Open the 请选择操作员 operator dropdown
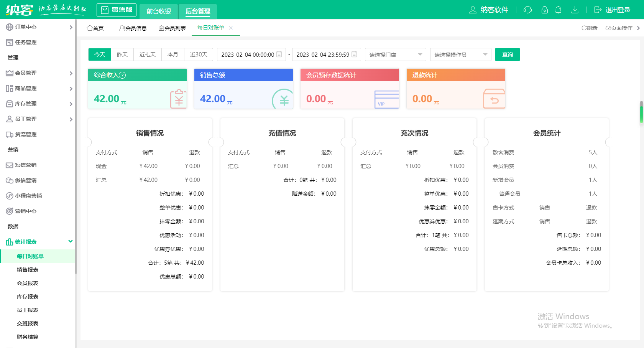The width and height of the screenshot is (644, 348). [460, 54]
